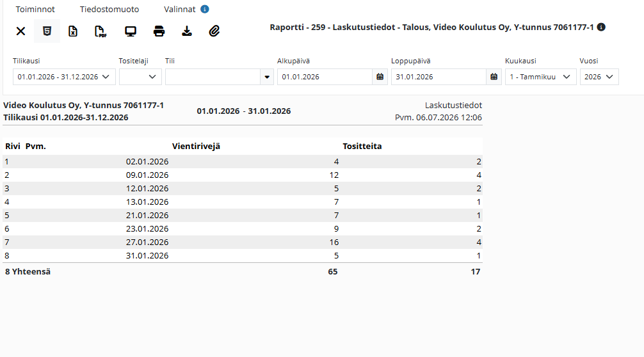
Task: Open the Tili account dropdown arrow
Action: [x=267, y=77]
